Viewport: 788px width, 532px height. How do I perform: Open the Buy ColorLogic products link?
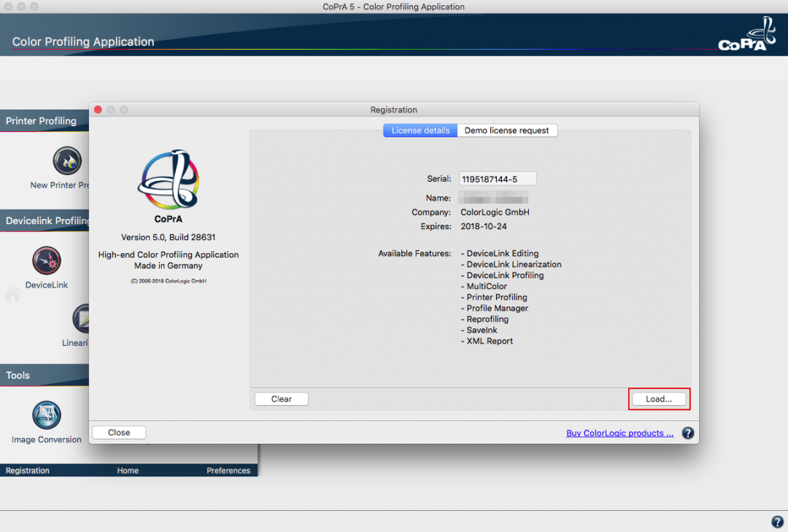(619, 433)
